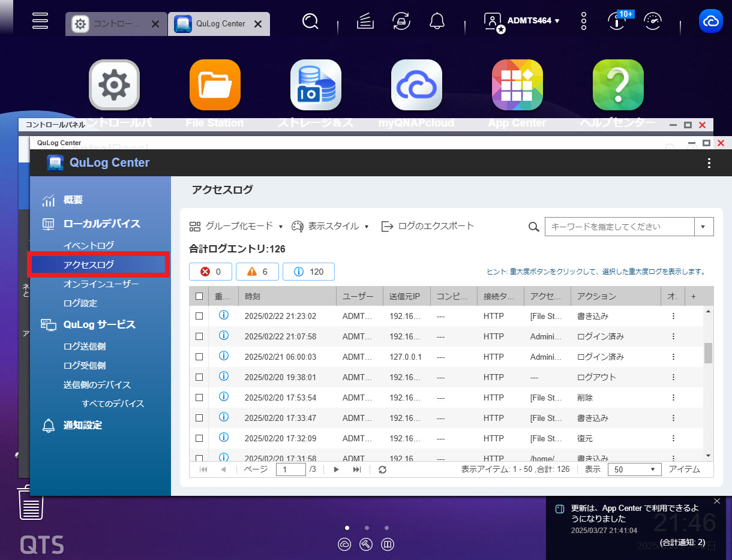Open row menu for 21:23:02 log
732x560 pixels.
pos(673,316)
